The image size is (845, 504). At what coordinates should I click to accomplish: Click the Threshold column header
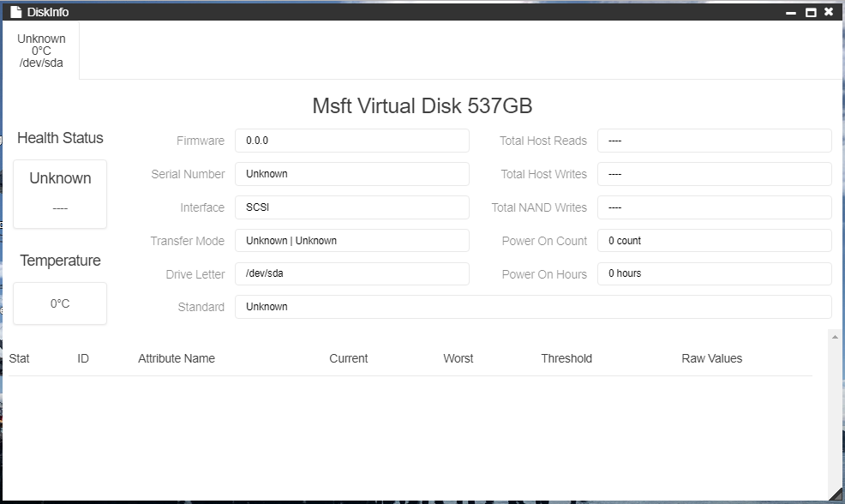pyautogui.click(x=566, y=358)
